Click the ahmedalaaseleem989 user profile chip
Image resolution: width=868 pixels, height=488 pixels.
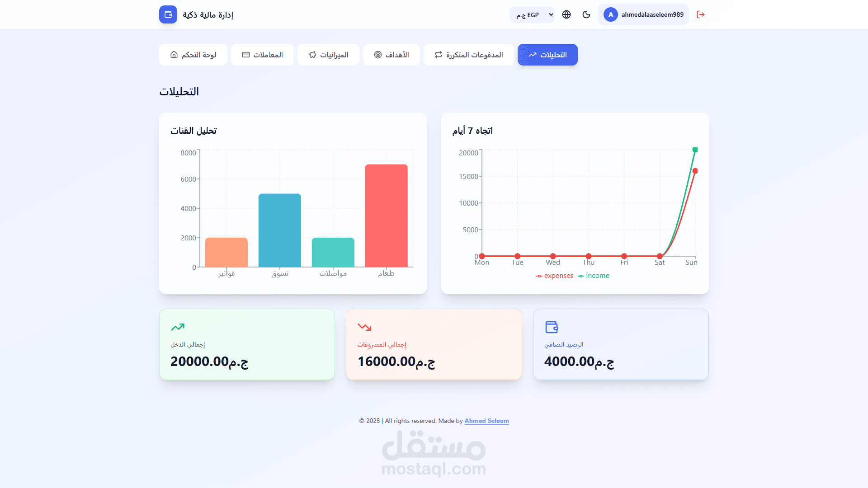(x=652, y=14)
